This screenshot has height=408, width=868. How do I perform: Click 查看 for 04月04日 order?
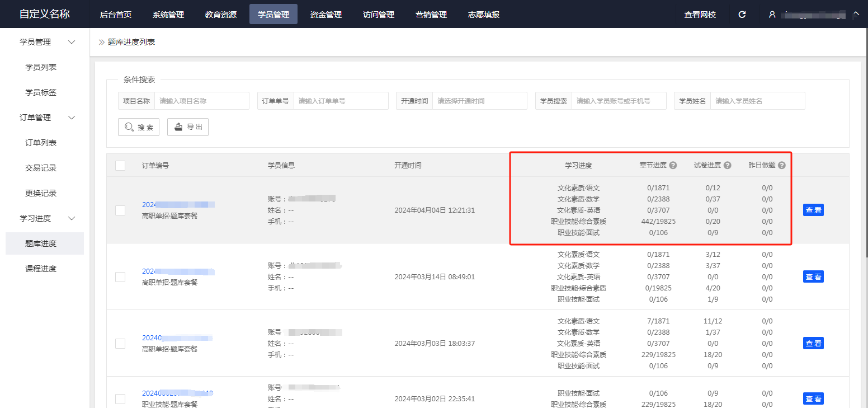(813, 210)
